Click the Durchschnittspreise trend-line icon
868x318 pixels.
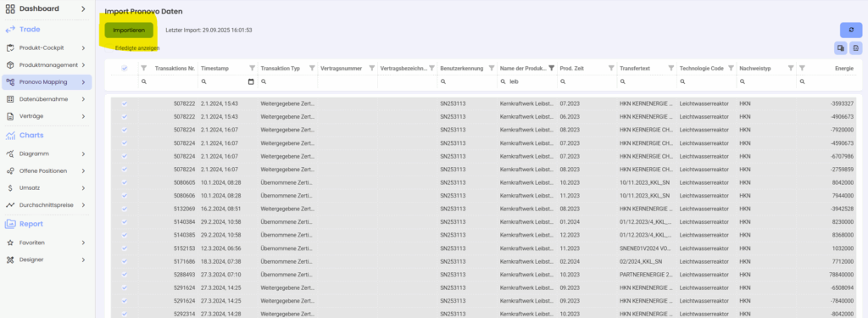tap(10, 205)
